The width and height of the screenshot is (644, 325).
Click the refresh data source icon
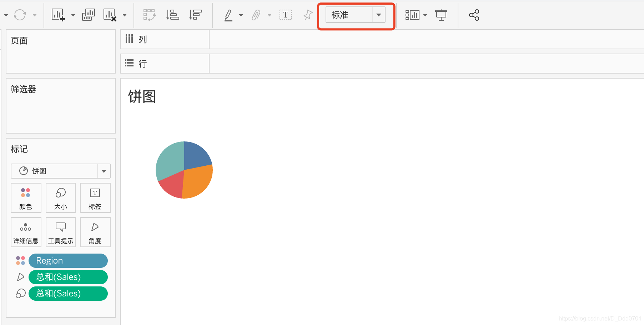(x=20, y=15)
